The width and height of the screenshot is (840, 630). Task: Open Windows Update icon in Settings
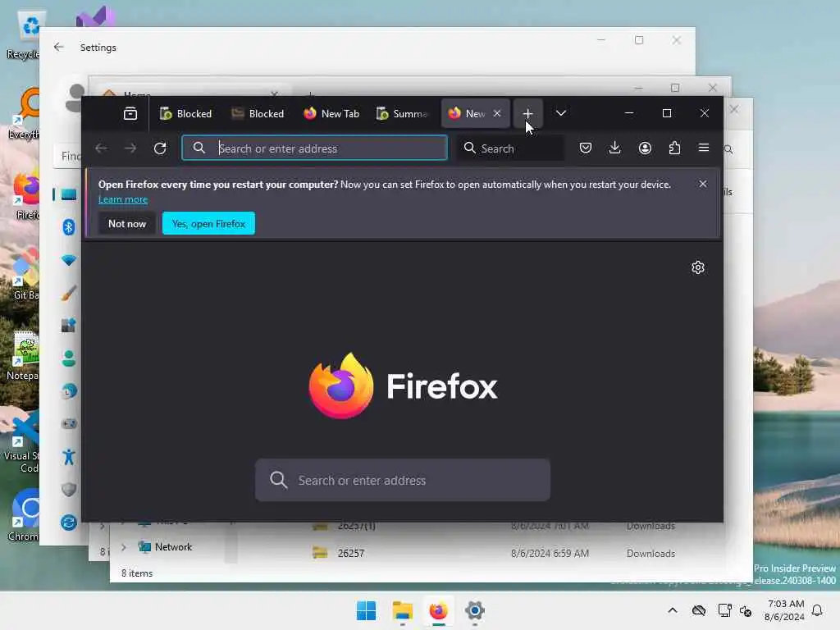(x=69, y=523)
